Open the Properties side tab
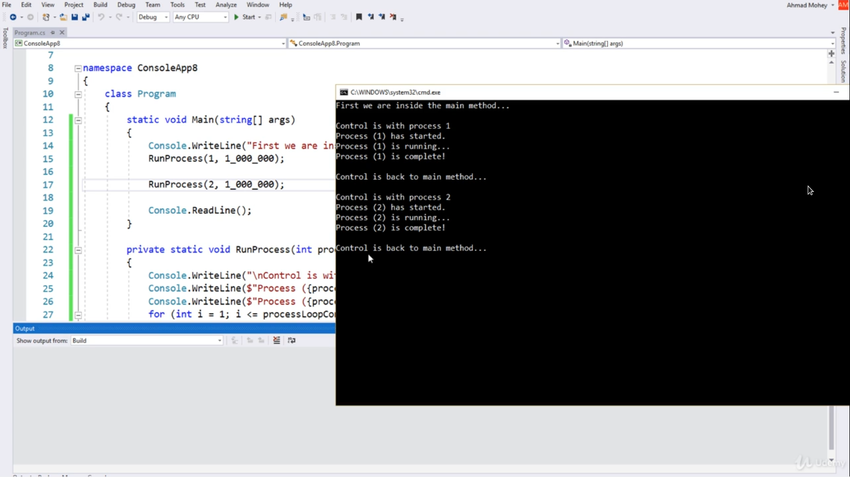 843,41
